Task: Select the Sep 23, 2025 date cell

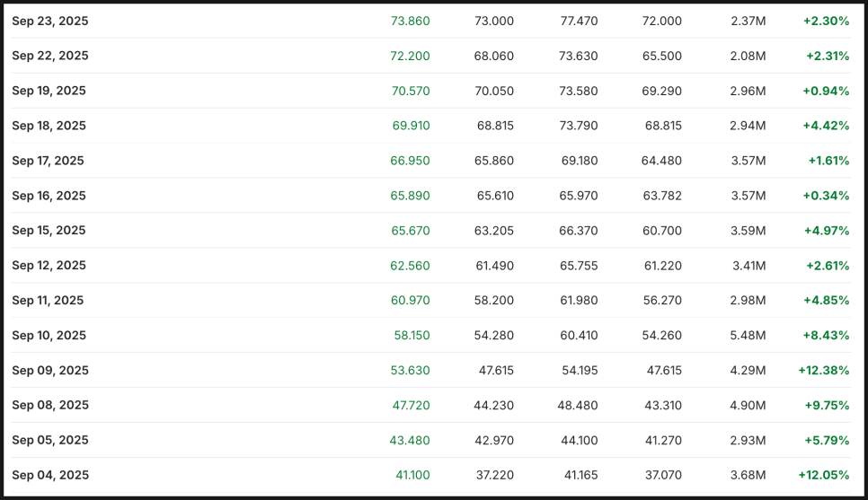Action: [x=49, y=21]
